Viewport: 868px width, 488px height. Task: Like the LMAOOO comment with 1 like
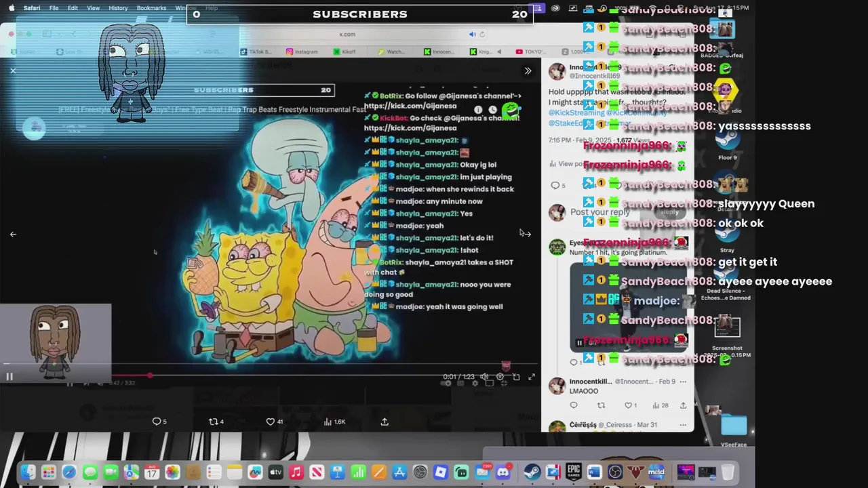tap(631, 405)
